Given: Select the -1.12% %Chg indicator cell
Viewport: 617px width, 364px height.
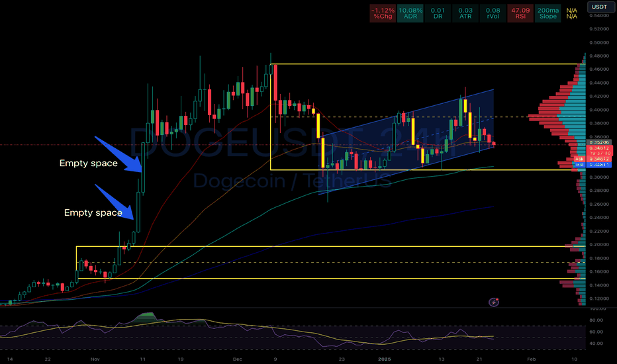Looking at the screenshot, I should 383,13.
